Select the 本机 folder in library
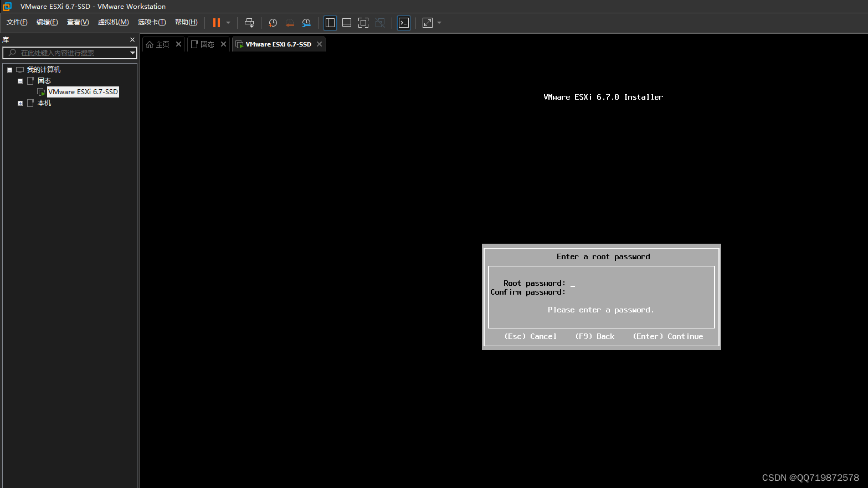Screen dimensions: 868x488 click(x=44, y=103)
